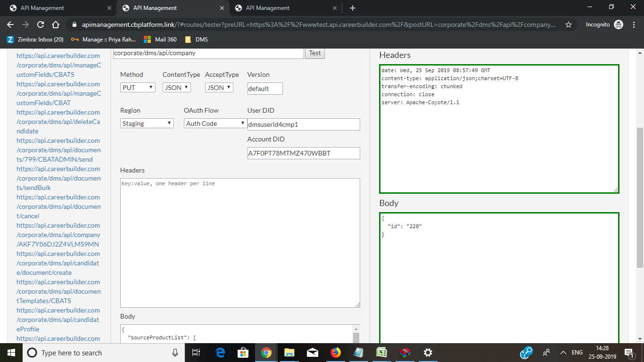
Task: Click the Test button
Action: (x=315, y=53)
